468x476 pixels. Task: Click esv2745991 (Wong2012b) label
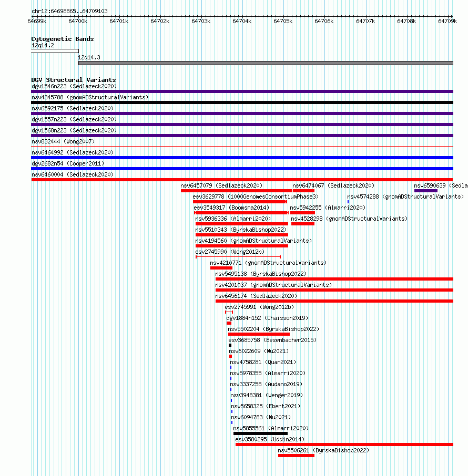[259, 307]
